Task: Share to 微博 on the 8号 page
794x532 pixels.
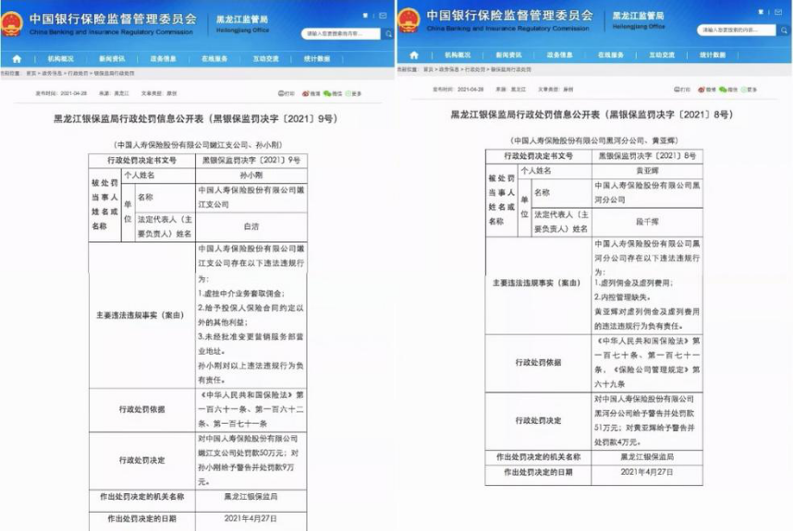Action: [x=707, y=90]
